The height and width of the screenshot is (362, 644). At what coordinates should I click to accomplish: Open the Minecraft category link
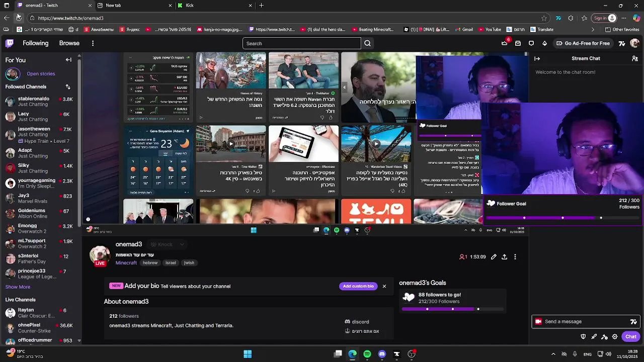point(126,263)
